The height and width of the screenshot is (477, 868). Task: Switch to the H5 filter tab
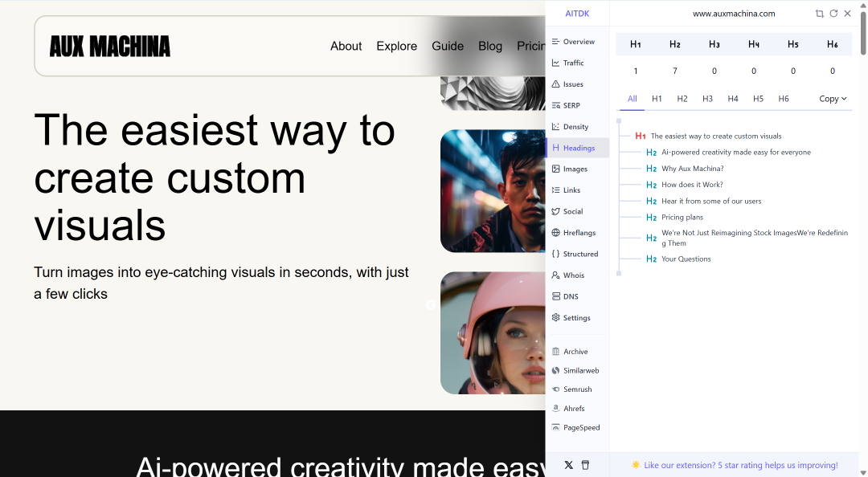click(x=758, y=99)
